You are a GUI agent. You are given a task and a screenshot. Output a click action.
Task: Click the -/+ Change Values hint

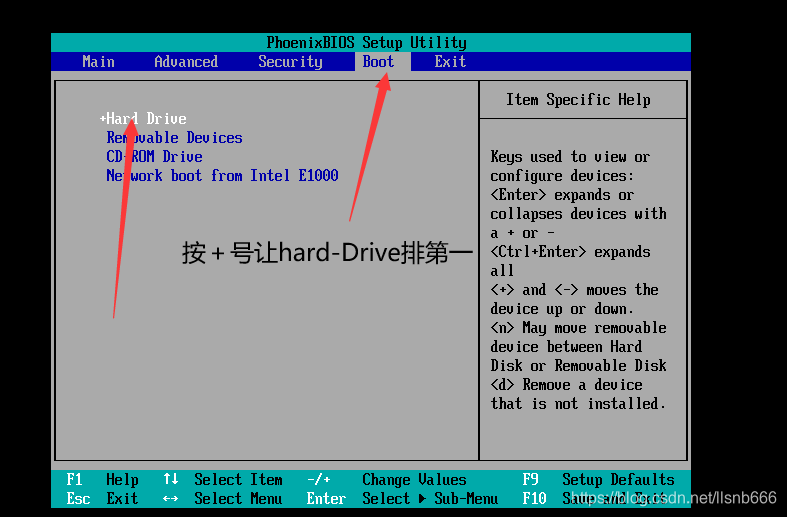387,480
